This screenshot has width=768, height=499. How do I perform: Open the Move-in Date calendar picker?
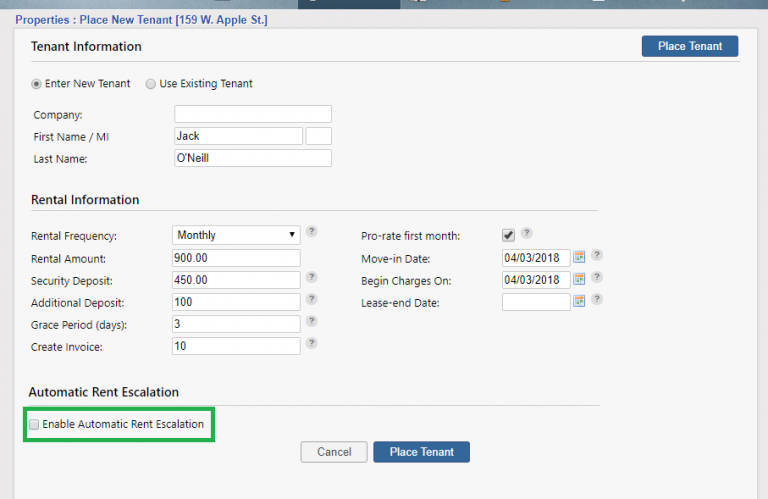(579, 257)
